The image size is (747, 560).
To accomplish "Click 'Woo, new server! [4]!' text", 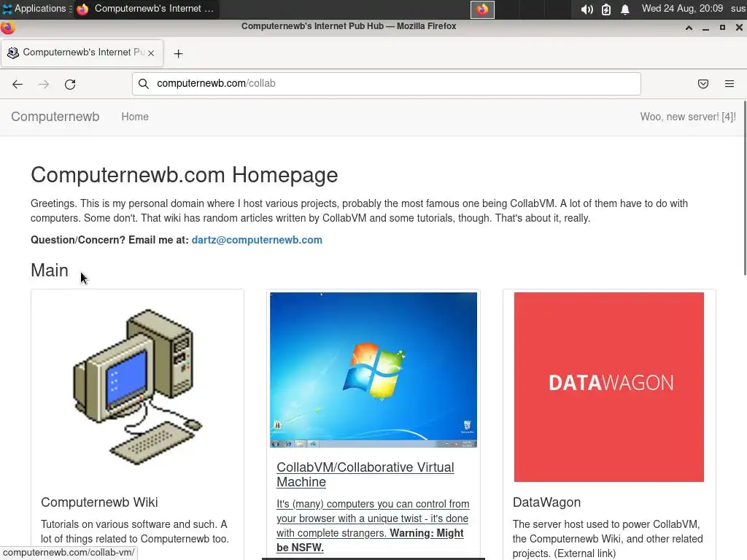I will coord(688,117).
